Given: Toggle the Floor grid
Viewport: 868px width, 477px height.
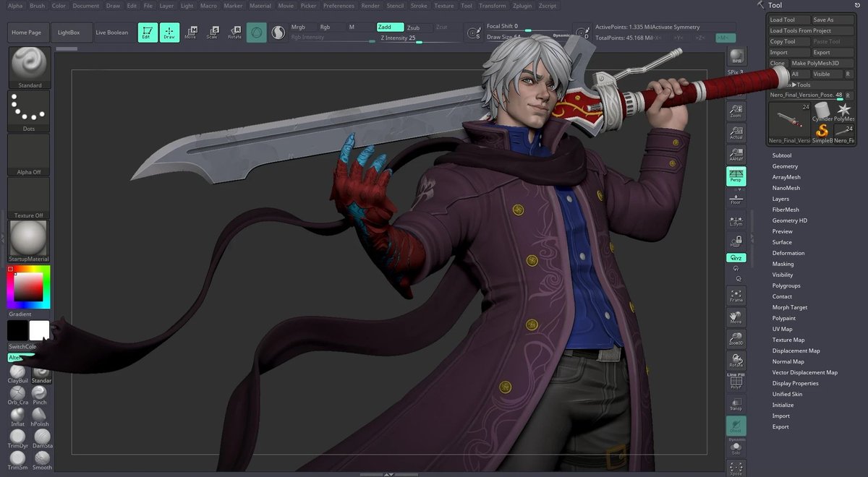Looking at the screenshot, I should click(x=736, y=199).
